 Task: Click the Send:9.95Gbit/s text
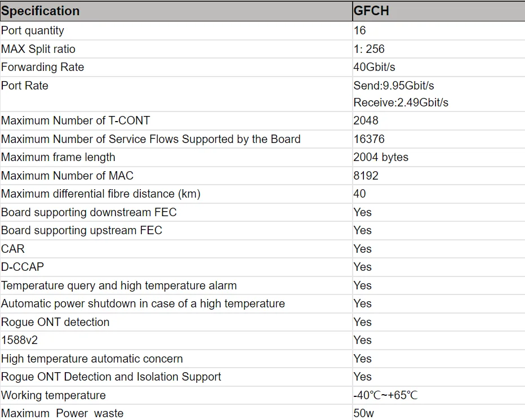394,86
